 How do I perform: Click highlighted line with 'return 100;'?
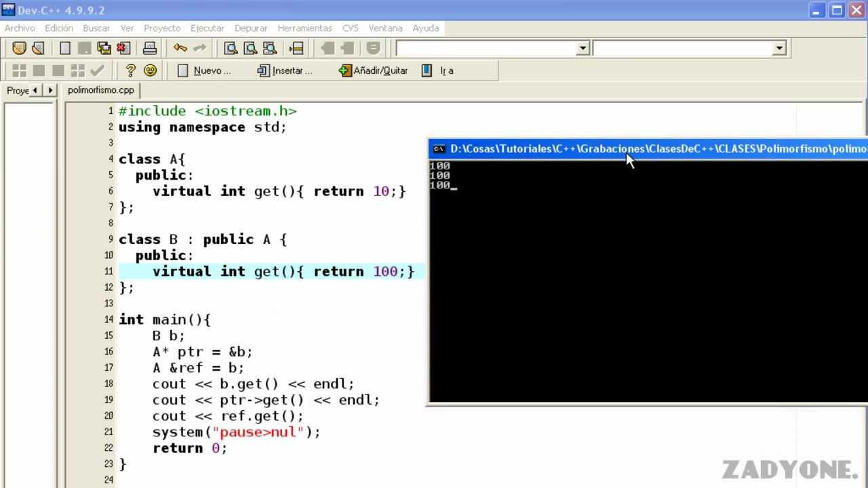272,271
